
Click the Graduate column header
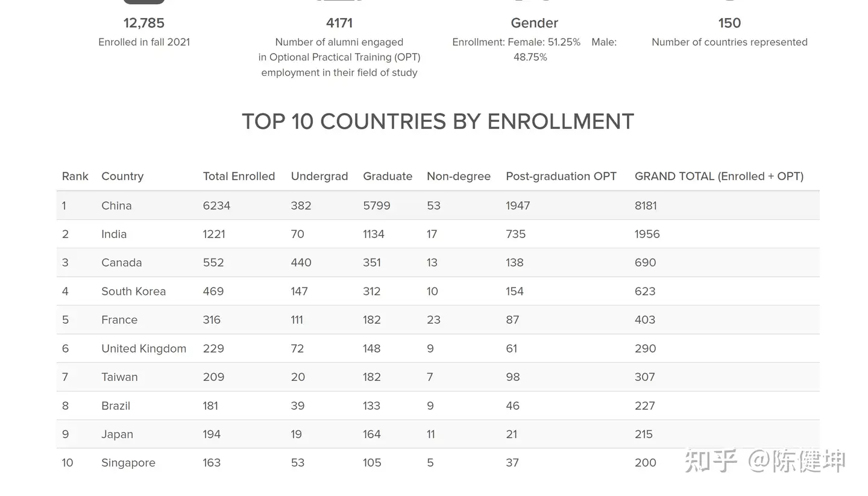click(388, 177)
